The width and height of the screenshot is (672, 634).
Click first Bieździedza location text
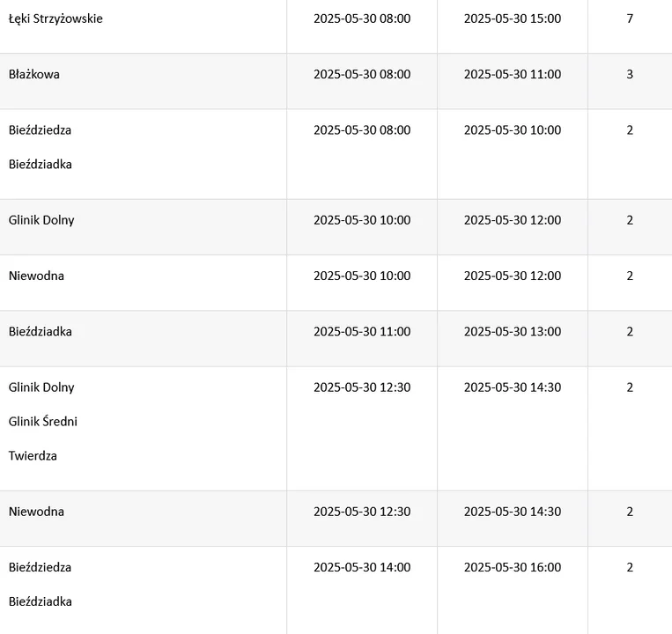(40, 130)
